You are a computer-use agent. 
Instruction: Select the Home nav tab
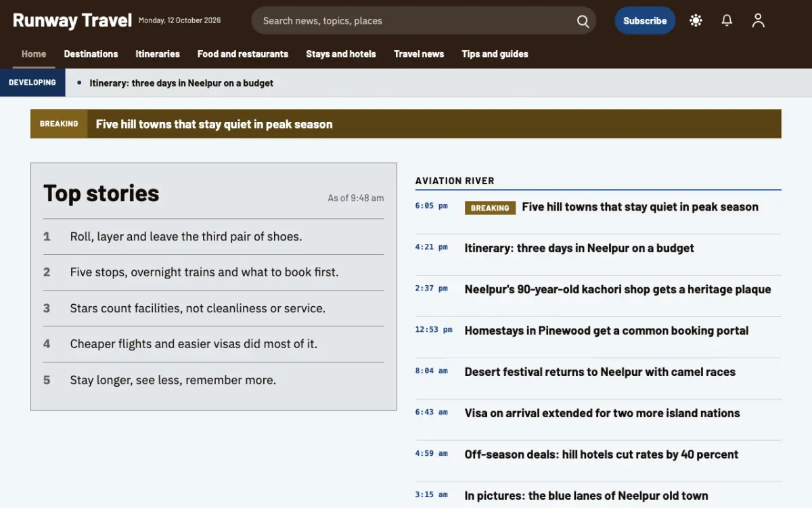34,54
